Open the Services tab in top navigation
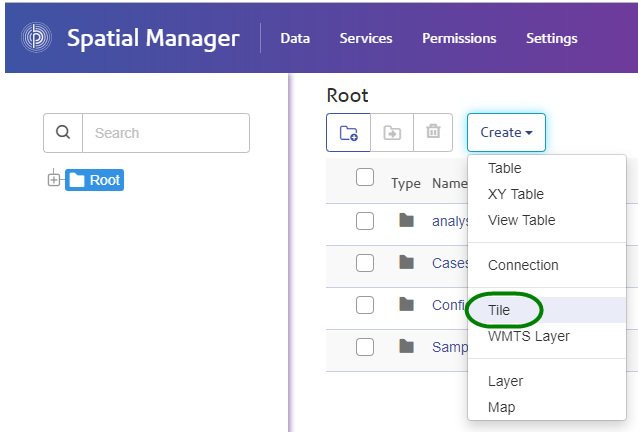 coord(366,38)
